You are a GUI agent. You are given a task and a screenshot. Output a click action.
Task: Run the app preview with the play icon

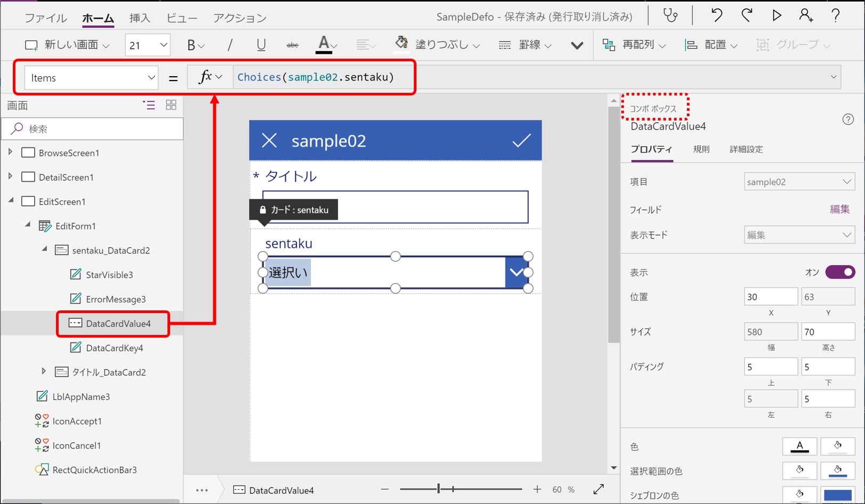776,16
